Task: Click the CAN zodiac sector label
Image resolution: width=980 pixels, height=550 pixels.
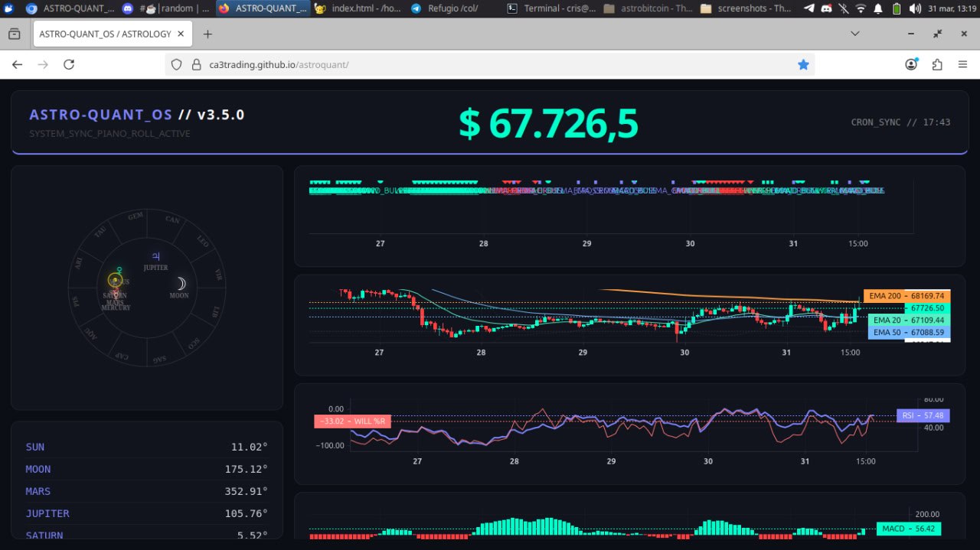Action: 172,220
